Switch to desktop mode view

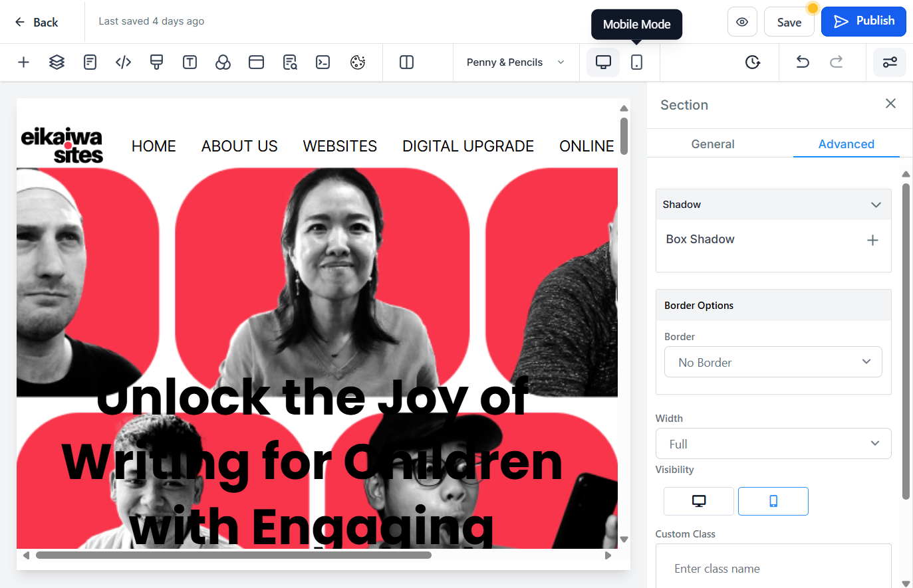[x=603, y=62]
